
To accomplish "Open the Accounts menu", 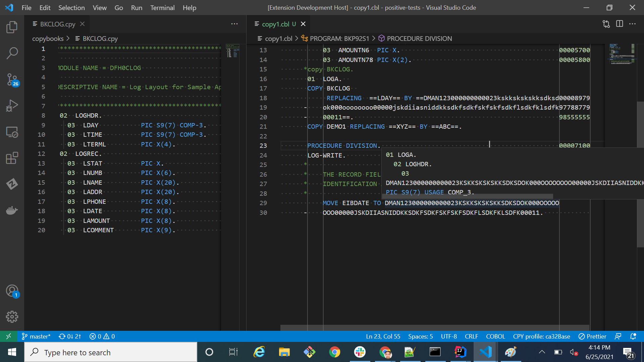I will point(12,291).
